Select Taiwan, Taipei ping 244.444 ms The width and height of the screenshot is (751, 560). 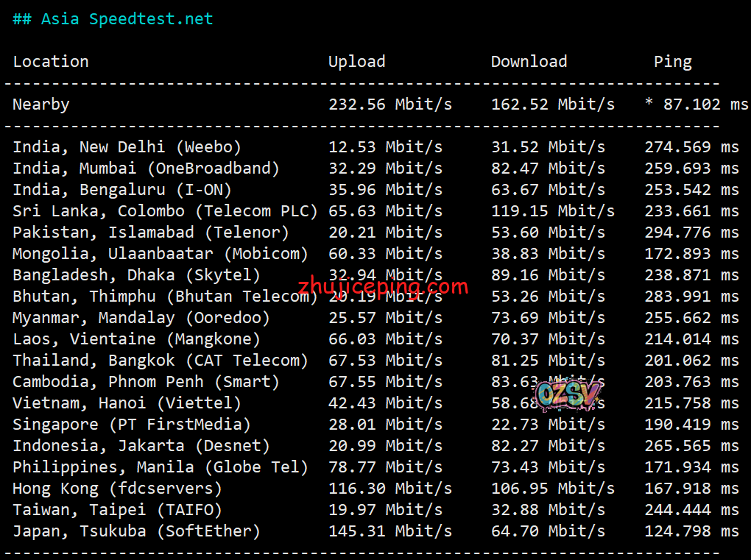click(x=691, y=510)
